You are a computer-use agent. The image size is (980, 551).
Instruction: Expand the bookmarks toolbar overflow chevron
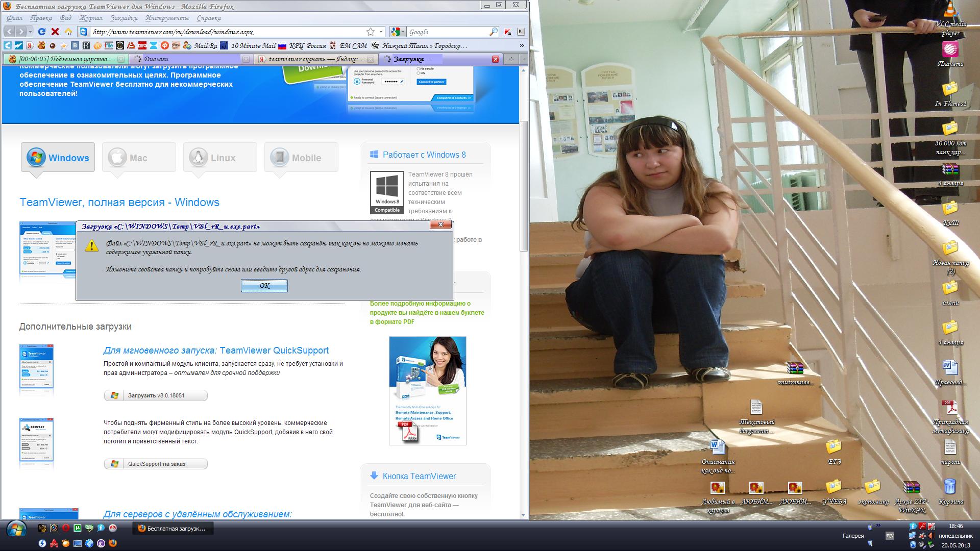[x=522, y=45]
